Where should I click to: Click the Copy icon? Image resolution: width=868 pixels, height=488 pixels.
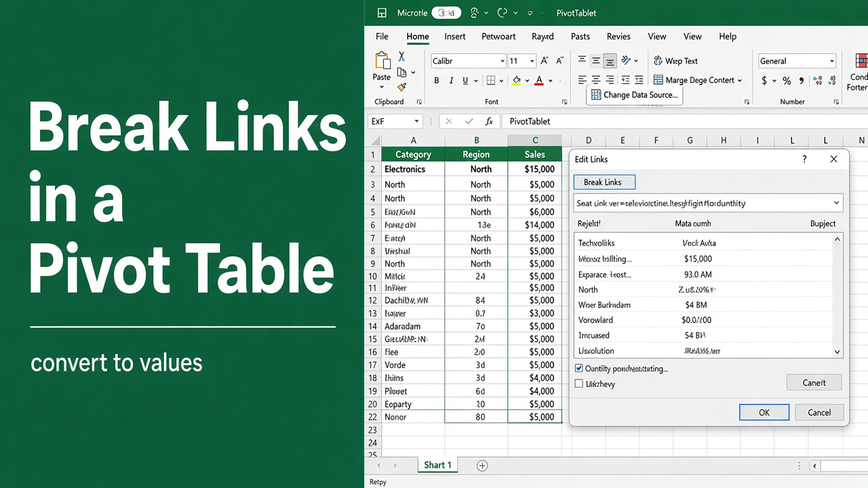click(x=401, y=72)
